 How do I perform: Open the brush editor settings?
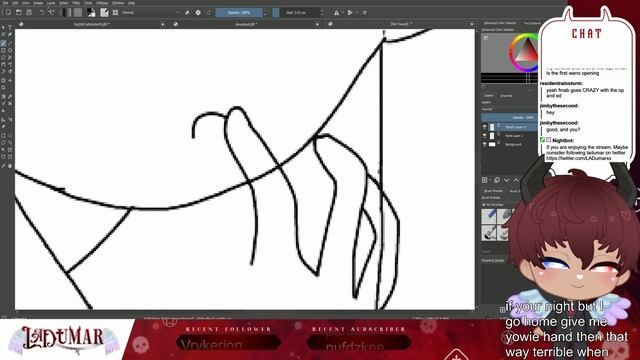tap(104, 13)
